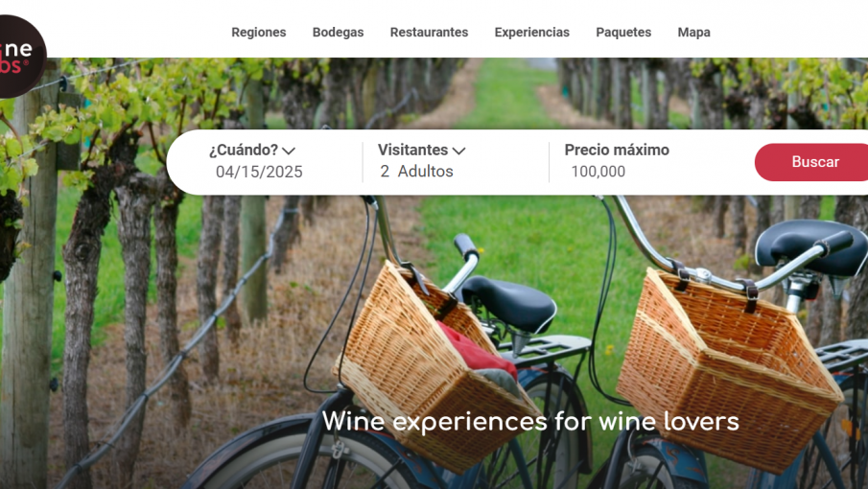Open the Mapa link

[x=693, y=32]
